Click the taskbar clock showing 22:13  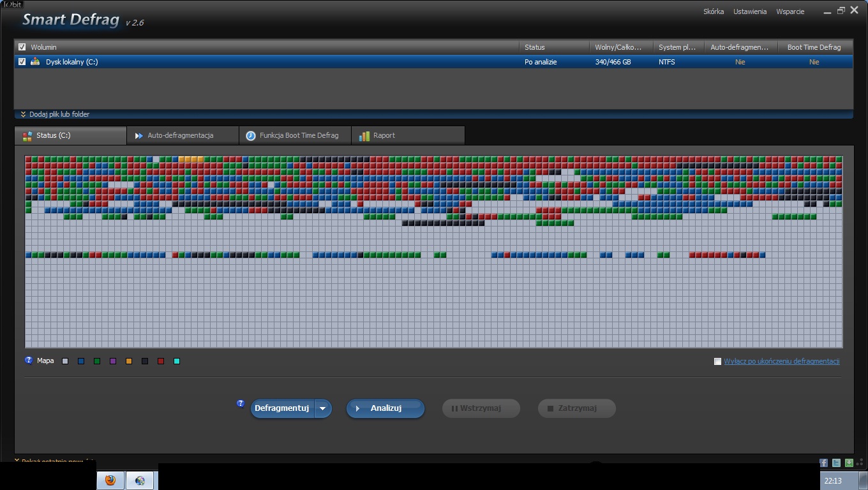pyautogui.click(x=833, y=481)
